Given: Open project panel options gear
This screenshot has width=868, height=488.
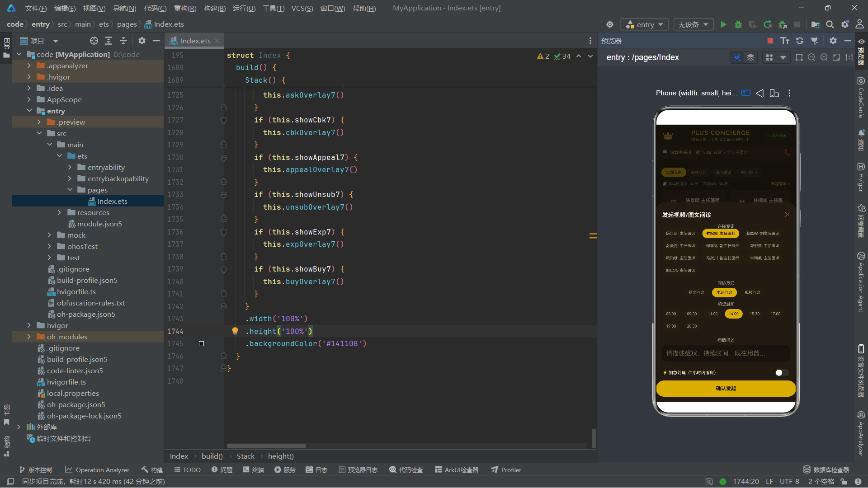Looking at the screenshot, I should [142, 41].
